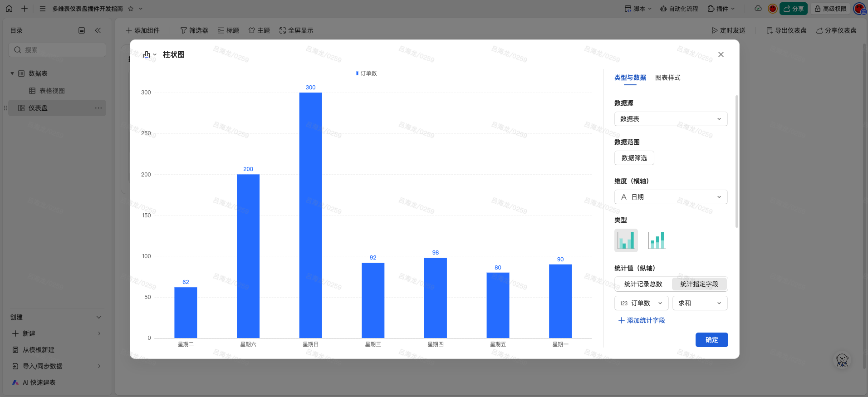Click the 添加统计字段 link
The width and height of the screenshot is (868, 397).
(x=642, y=320)
